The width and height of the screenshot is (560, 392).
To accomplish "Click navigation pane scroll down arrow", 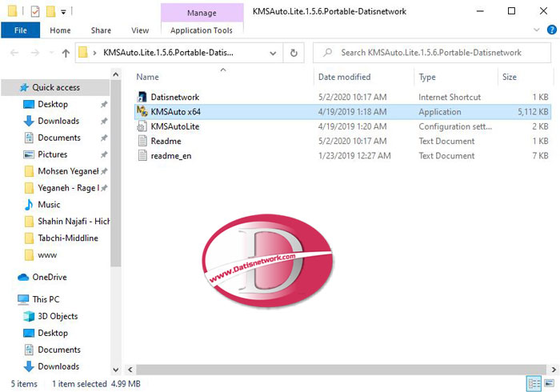I will [116, 370].
